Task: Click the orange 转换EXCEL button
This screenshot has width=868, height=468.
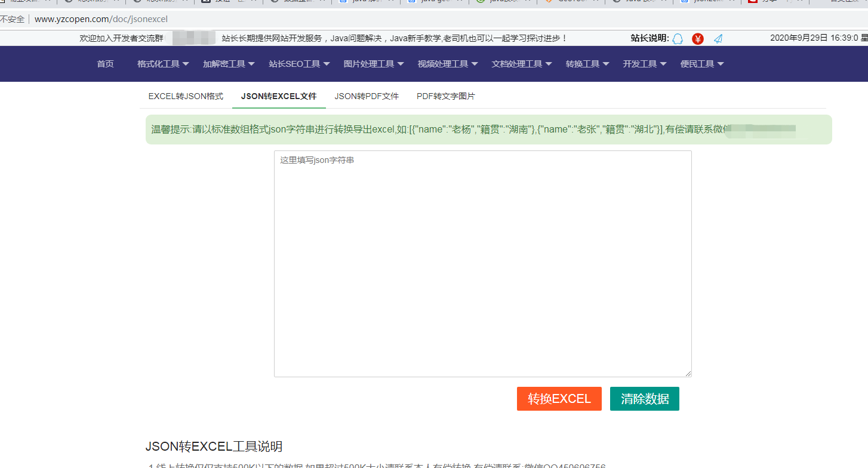Action: coord(559,399)
